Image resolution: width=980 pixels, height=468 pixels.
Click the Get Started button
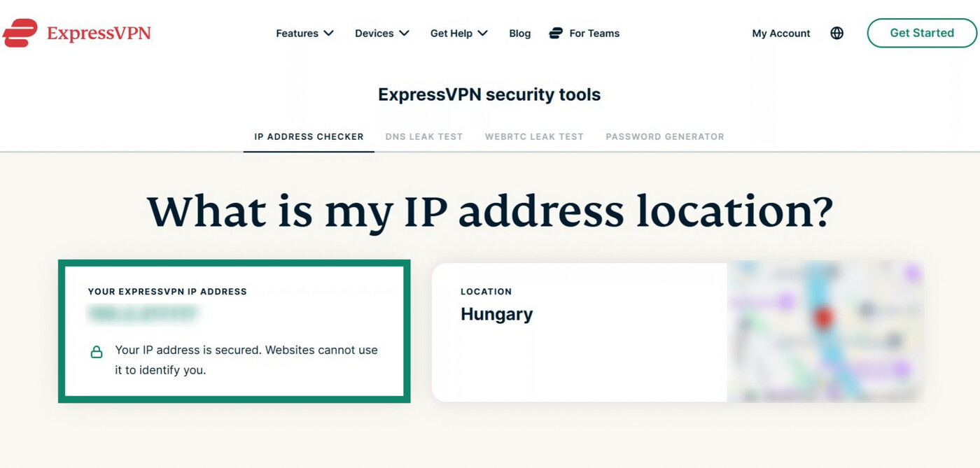point(922,33)
